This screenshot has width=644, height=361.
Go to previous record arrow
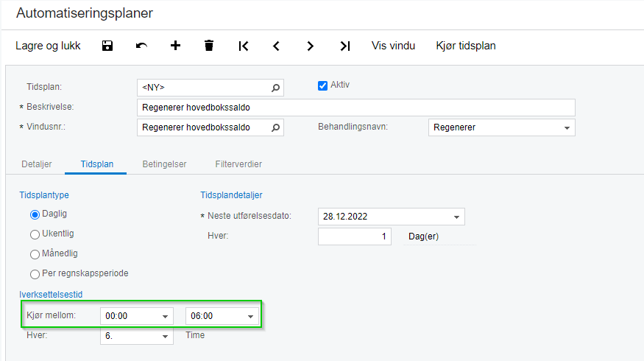[276, 46]
